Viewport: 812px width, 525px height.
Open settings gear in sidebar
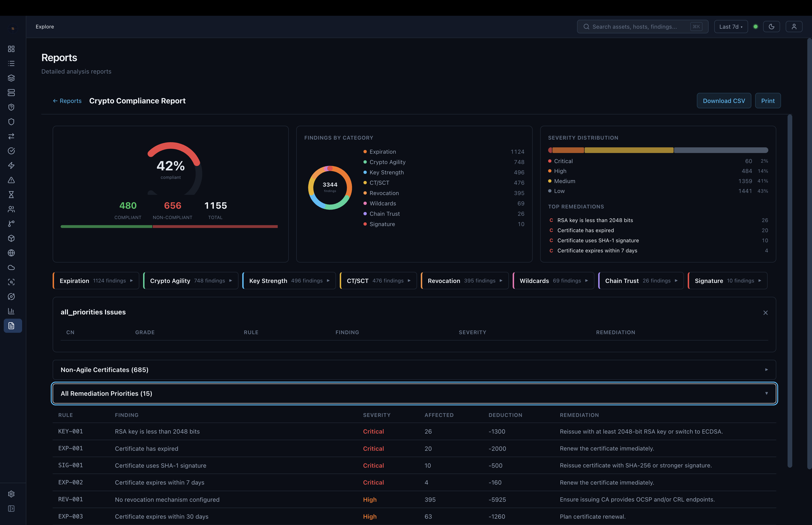tap(11, 494)
